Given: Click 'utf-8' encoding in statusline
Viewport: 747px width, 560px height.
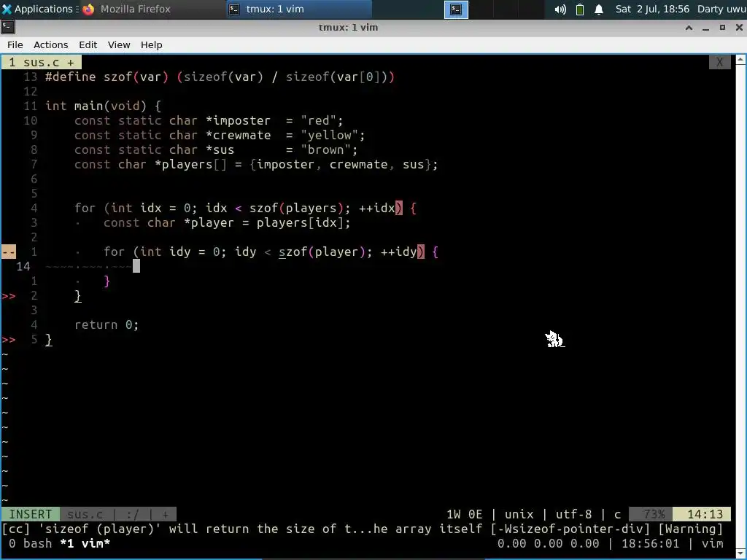Looking at the screenshot, I should tap(573, 514).
